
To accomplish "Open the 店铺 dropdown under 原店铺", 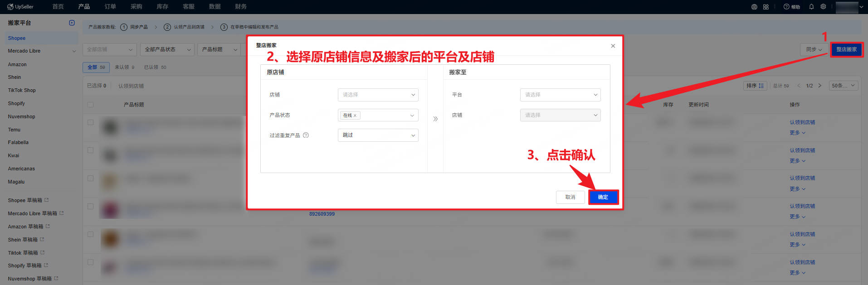I will pyautogui.click(x=378, y=95).
